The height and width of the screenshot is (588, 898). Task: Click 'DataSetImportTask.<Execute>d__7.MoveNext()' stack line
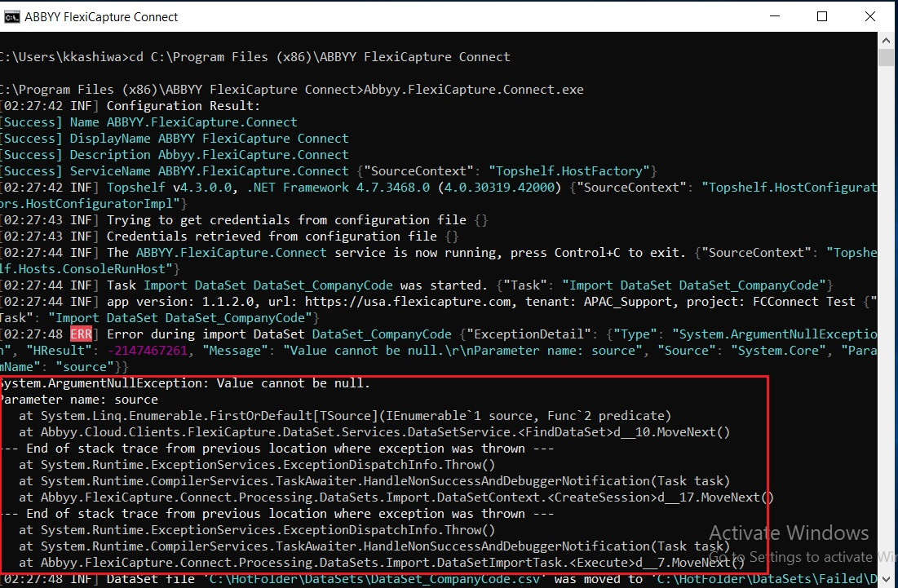click(382, 563)
